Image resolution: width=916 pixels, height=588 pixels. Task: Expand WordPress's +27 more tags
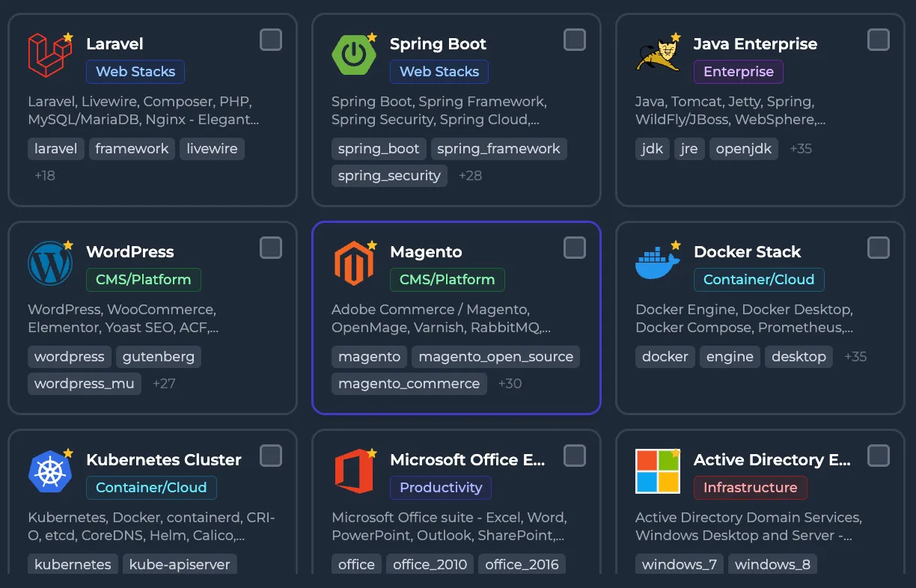(164, 384)
